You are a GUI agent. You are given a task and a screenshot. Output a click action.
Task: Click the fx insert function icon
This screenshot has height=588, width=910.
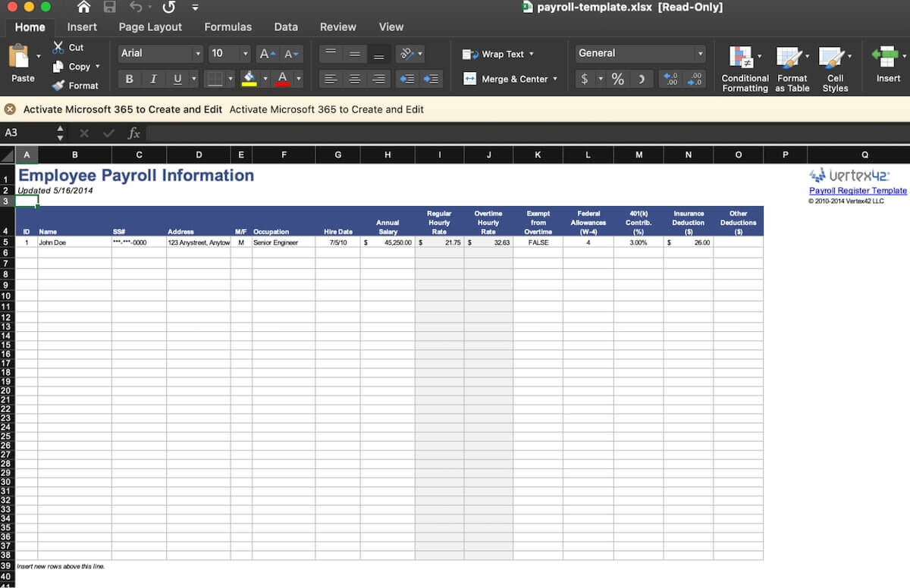(x=133, y=133)
